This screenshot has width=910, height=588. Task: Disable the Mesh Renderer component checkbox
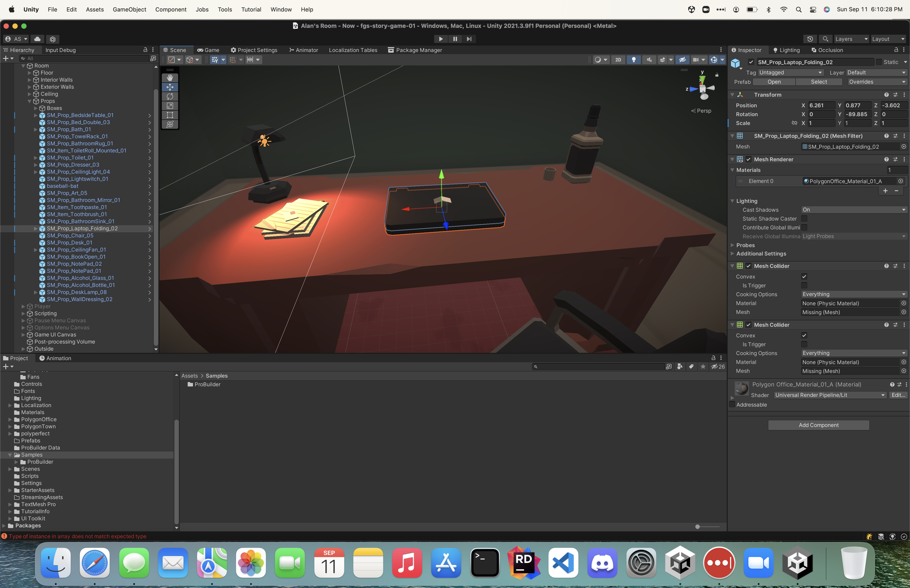point(748,159)
